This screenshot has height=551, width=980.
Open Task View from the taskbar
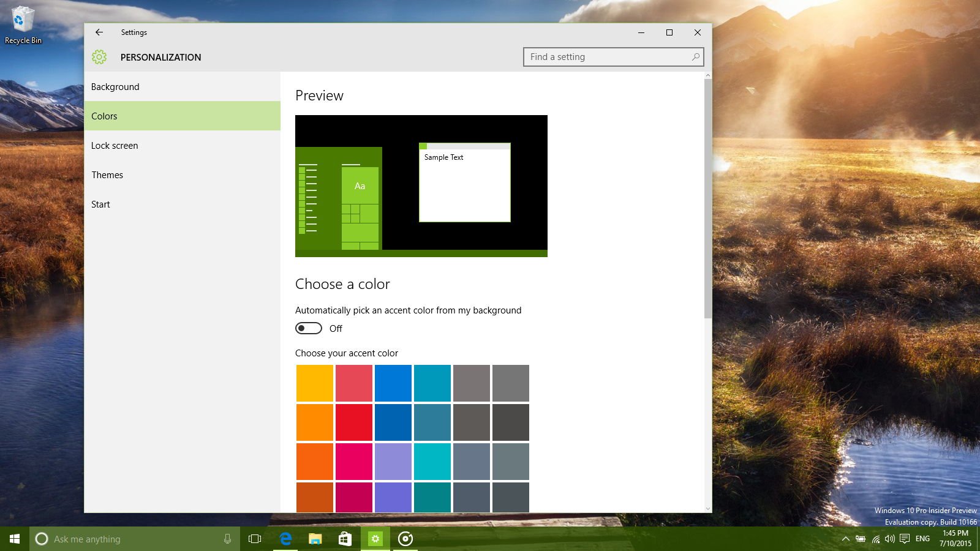[255, 539]
